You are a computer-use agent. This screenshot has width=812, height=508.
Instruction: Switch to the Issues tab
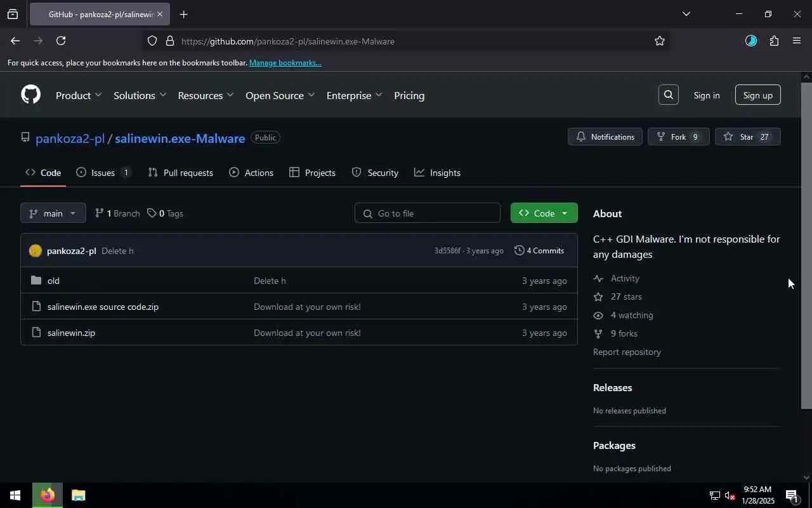(103, 173)
